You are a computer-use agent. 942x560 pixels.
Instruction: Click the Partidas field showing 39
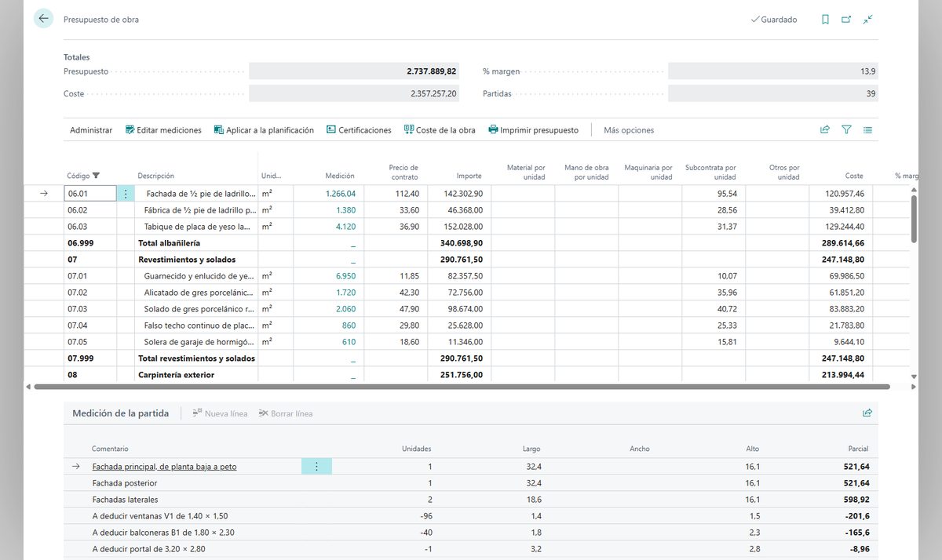click(773, 93)
